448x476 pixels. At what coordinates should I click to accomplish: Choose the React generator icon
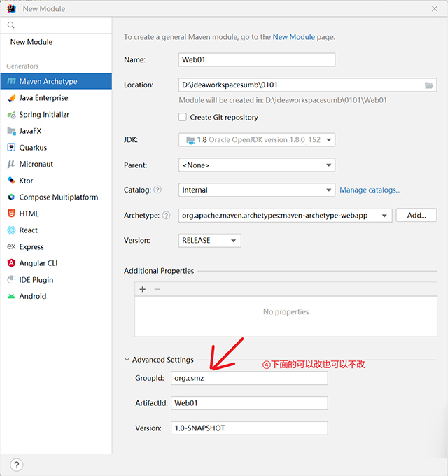(11, 230)
